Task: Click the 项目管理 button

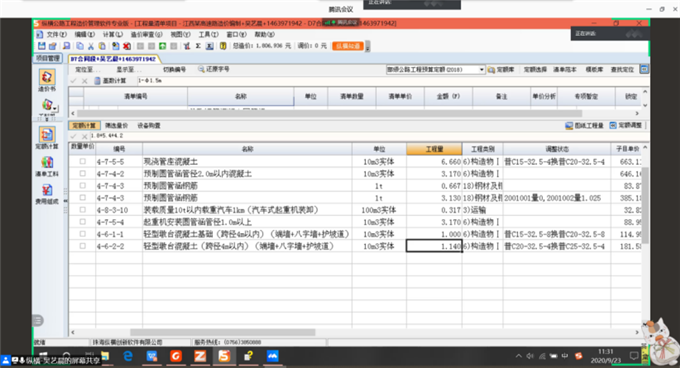Action: click(48, 58)
